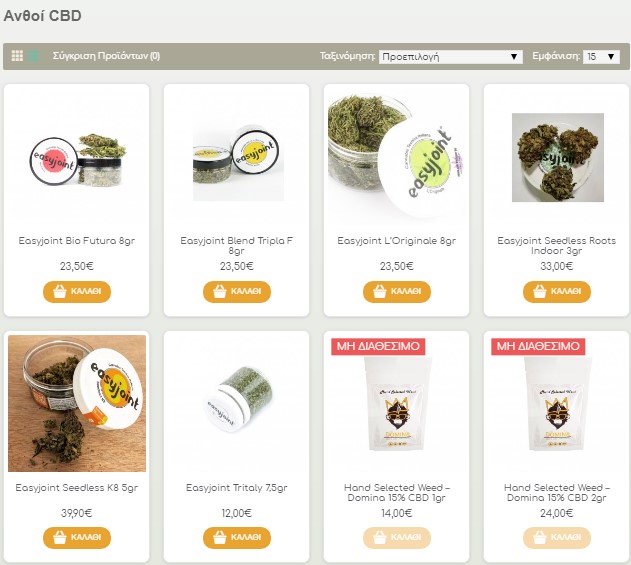
Task: Add Easyjoint Tritaly 7,5gr to basket
Action: tap(237, 538)
